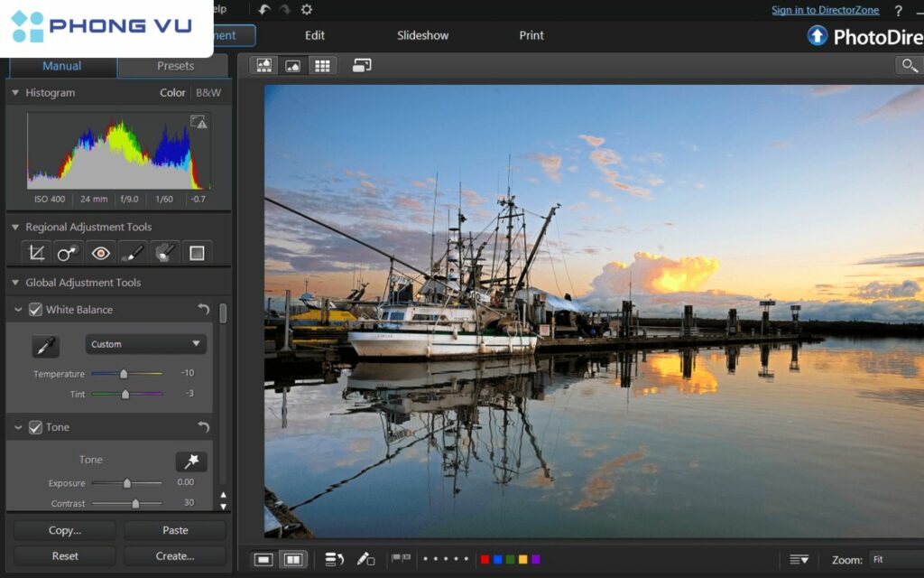924x578 pixels.
Task: Open preferences gear icon
Action: [307, 10]
